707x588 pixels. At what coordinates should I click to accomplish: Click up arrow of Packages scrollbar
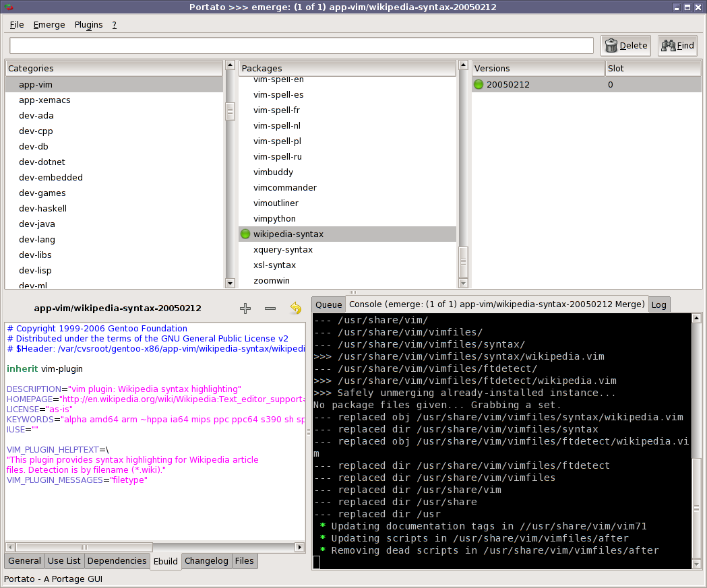click(x=463, y=65)
